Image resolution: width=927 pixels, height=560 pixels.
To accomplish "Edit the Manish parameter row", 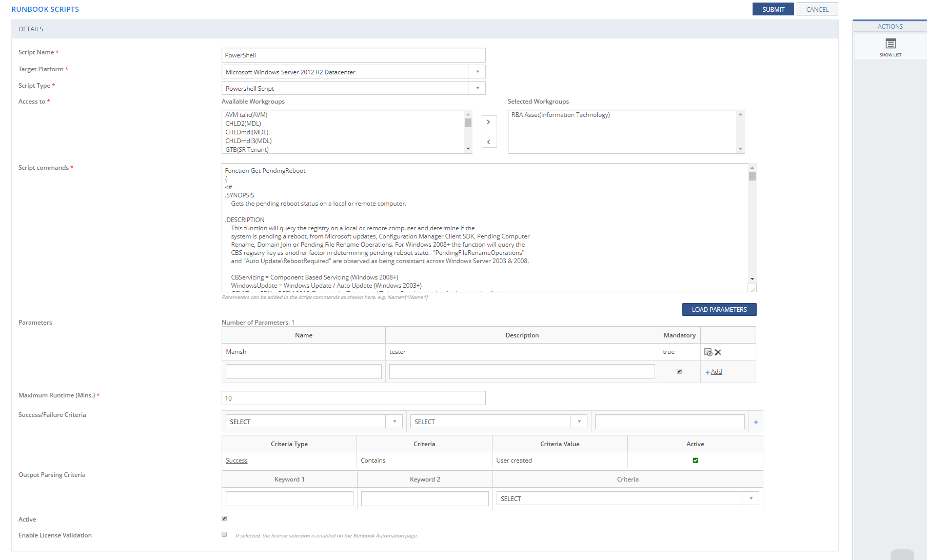I will tap(708, 352).
